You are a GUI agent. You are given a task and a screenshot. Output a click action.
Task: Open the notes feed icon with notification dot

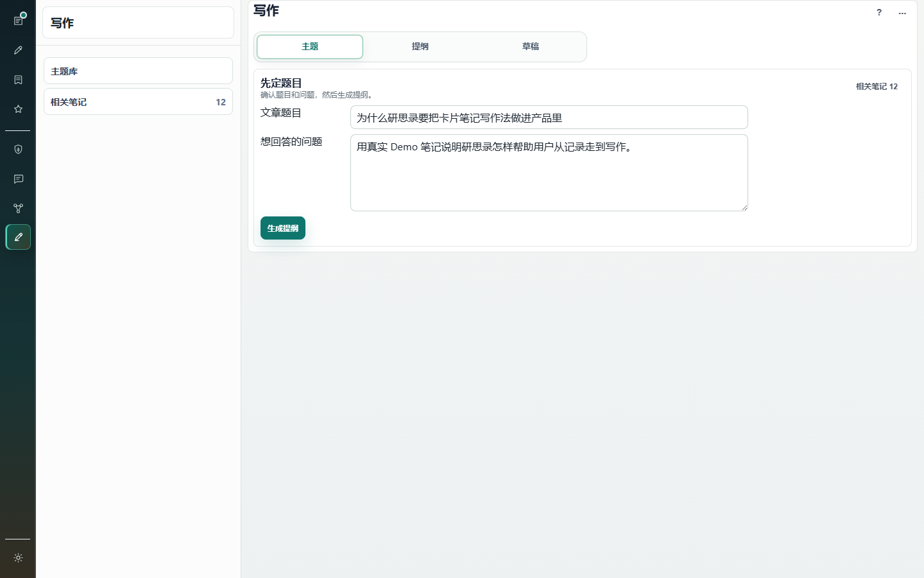pos(18,21)
